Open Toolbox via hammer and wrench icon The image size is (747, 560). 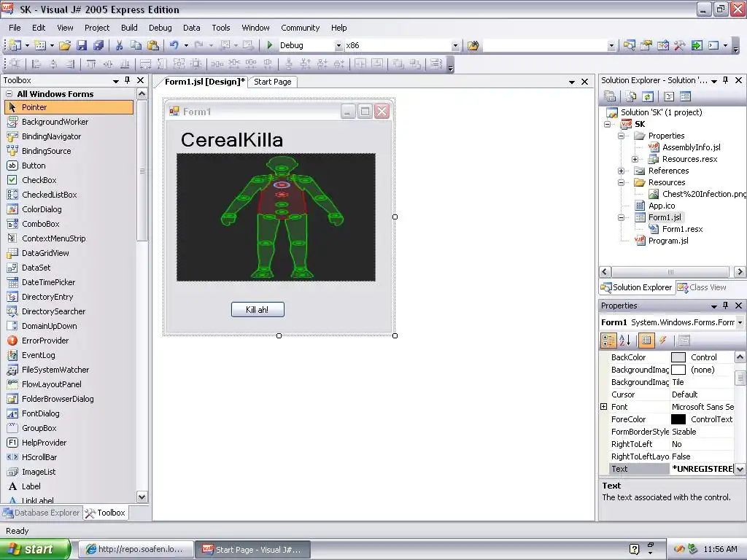[x=679, y=45]
